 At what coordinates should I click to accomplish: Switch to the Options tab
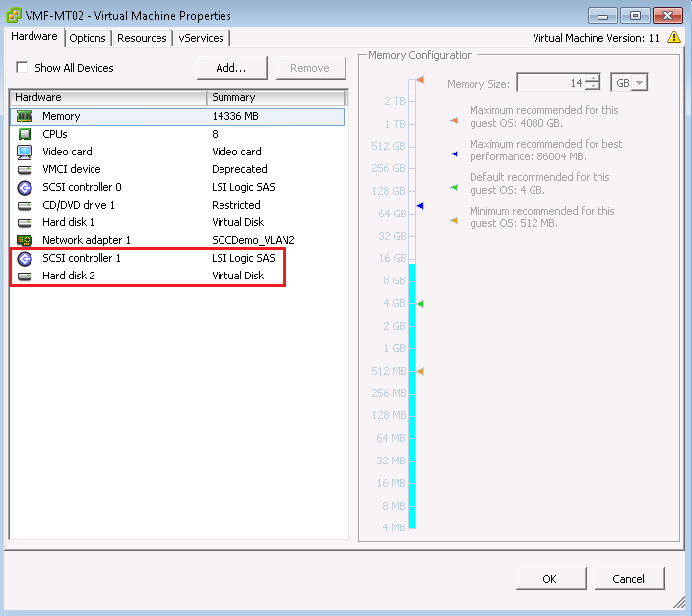[x=88, y=38]
